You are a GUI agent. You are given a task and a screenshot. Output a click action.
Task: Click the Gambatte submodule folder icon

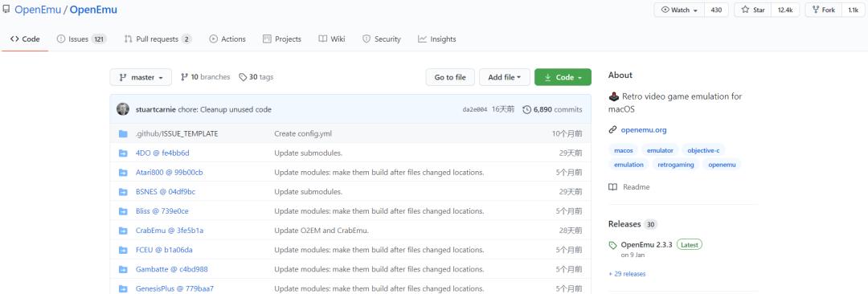(123, 269)
